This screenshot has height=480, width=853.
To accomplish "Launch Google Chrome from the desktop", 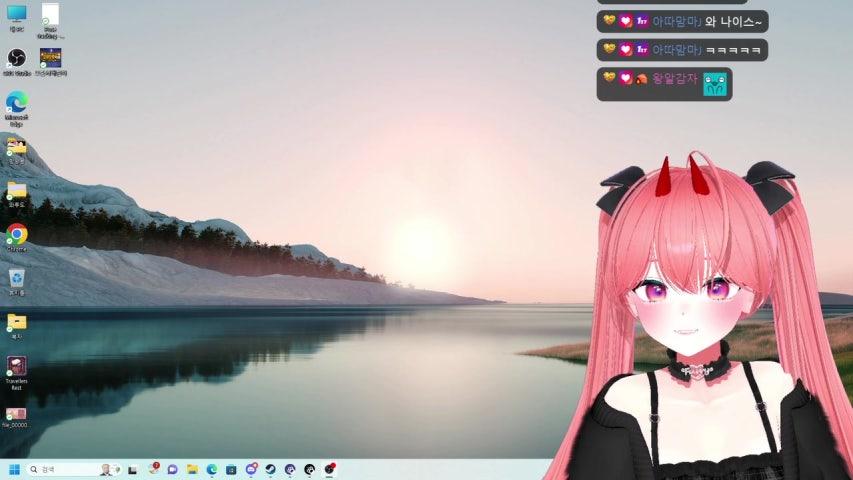I will pos(17,237).
